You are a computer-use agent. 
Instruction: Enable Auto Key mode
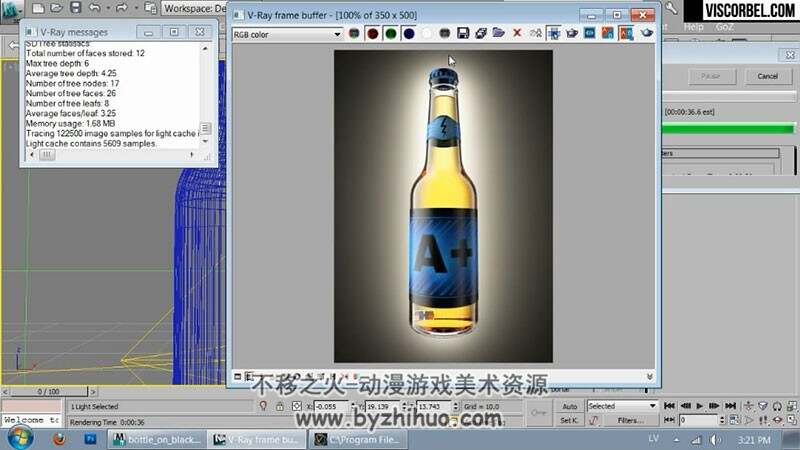tap(569, 407)
